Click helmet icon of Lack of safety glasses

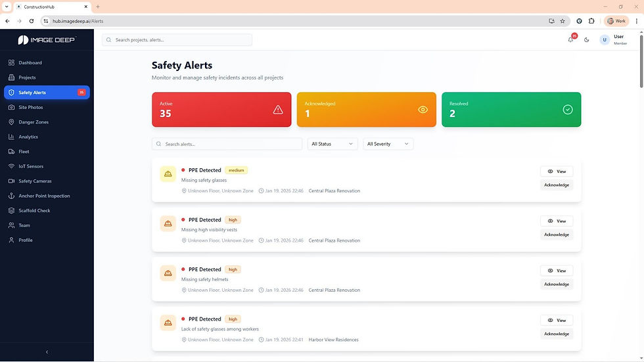(168, 323)
